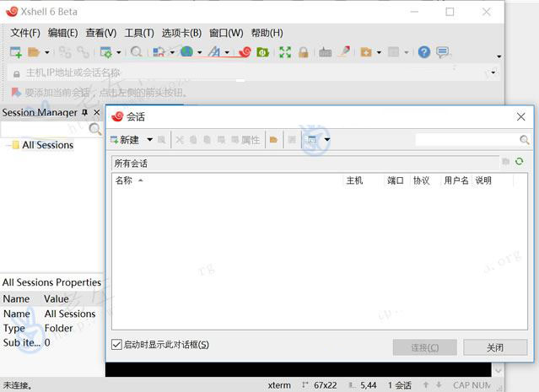
Task: Click the red flag add session icon
Action: click(16, 93)
